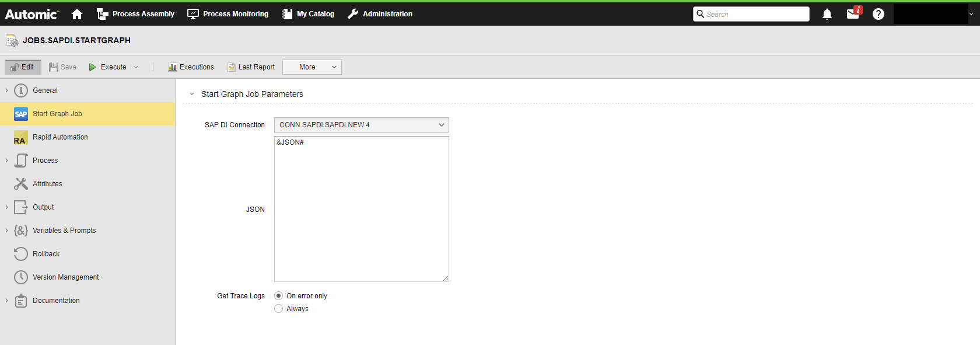Click the Automic logo
The image size is (980, 345).
[x=32, y=14]
